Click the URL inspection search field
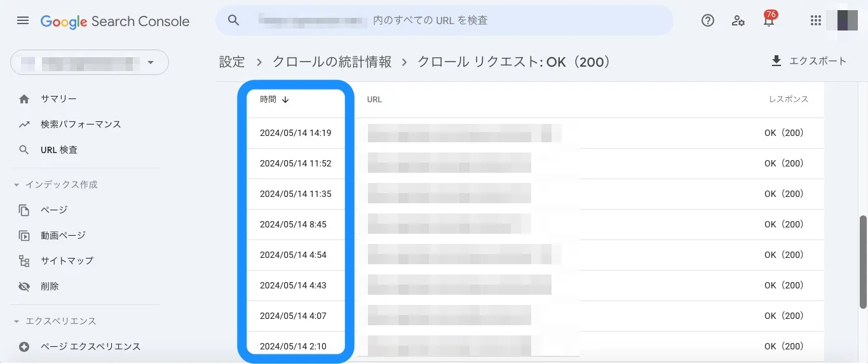 tap(444, 20)
